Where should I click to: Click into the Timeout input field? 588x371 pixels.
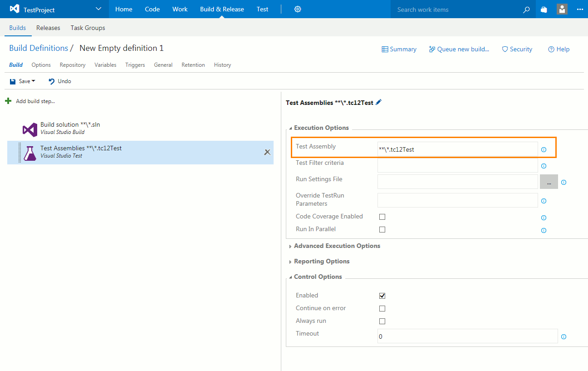(467, 336)
